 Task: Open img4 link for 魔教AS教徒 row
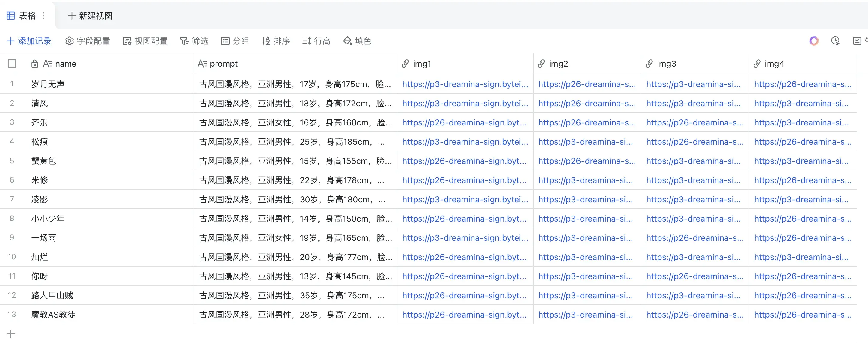tap(803, 315)
